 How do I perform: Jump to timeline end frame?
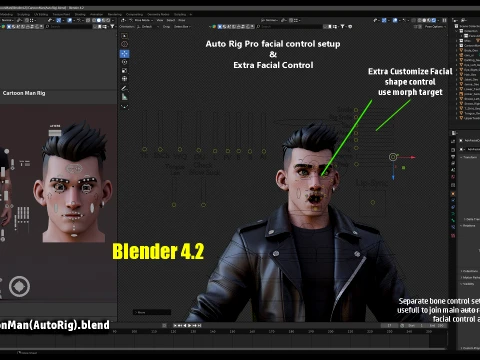click(x=200, y=326)
